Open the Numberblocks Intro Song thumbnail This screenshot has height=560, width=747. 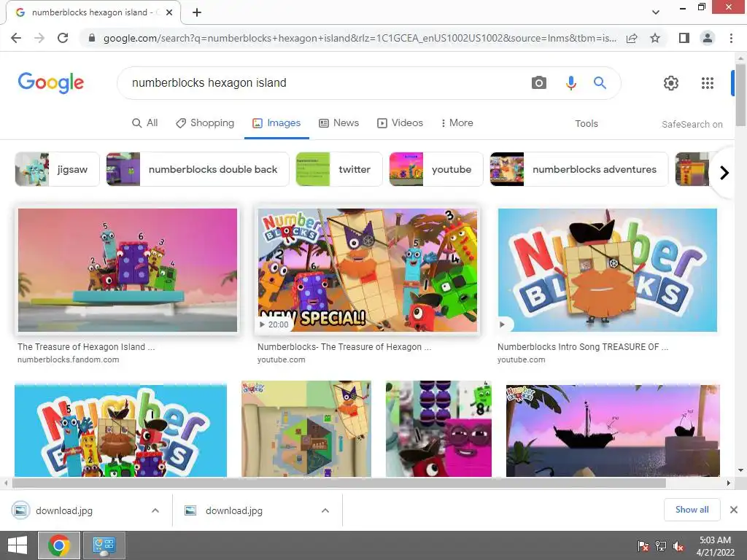pos(608,270)
